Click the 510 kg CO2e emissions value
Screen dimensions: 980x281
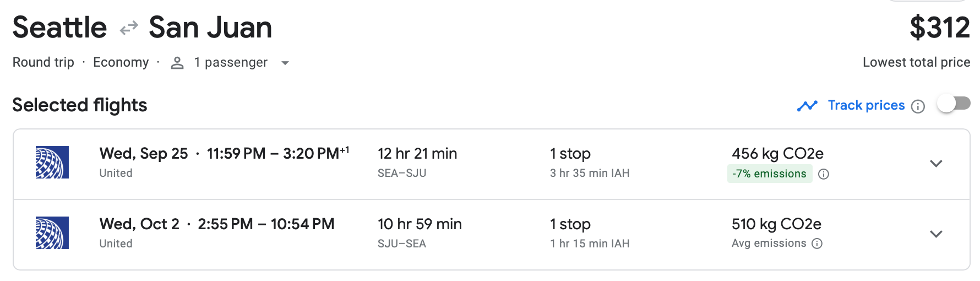[x=776, y=224]
